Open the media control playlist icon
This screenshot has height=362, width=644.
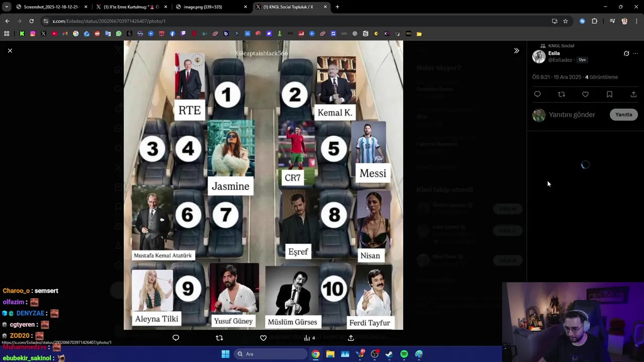612,21
